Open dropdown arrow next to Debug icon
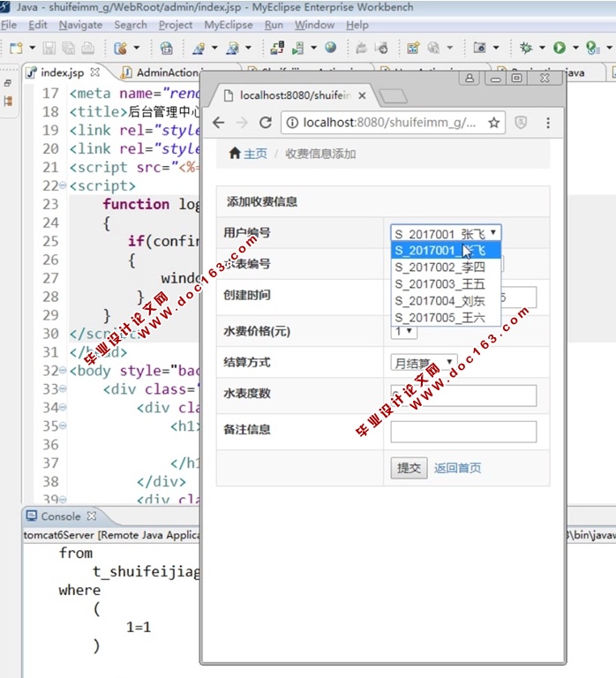The image size is (616, 678). 542,48
